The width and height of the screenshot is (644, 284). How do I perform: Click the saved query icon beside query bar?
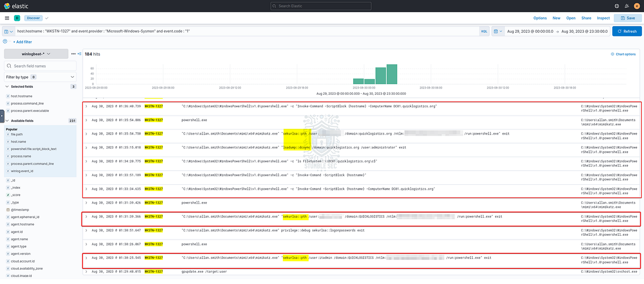[x=9, y=32]
